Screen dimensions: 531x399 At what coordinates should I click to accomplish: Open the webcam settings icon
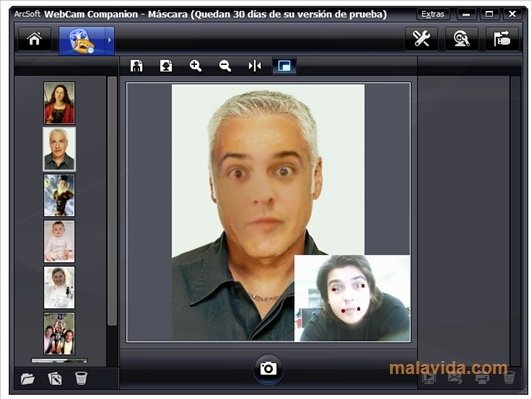click(462, 39)
